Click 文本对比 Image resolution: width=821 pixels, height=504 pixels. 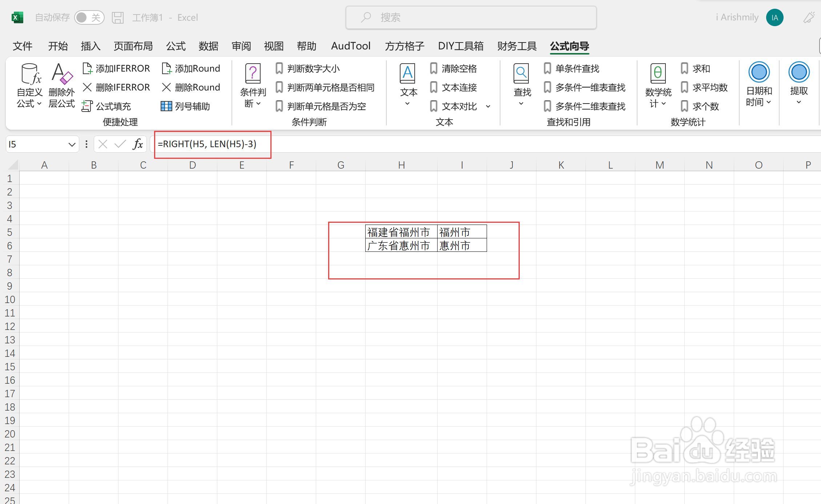coord(453,106)
